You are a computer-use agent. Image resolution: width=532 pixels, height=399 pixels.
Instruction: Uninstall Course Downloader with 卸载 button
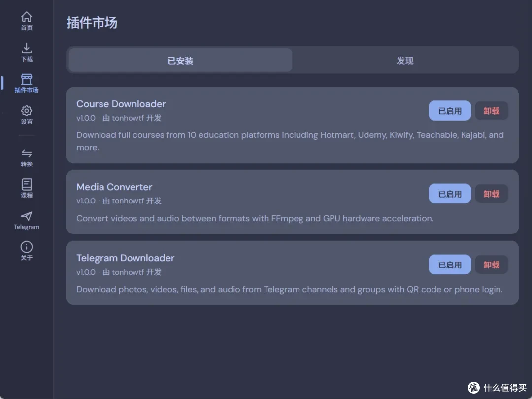point(491,111)
